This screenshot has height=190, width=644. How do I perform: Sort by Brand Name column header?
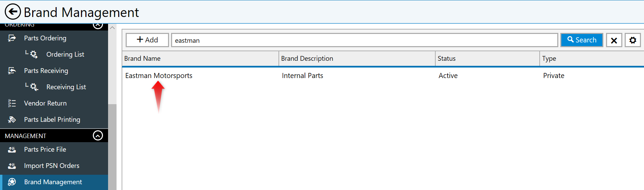tap(200, 58)
